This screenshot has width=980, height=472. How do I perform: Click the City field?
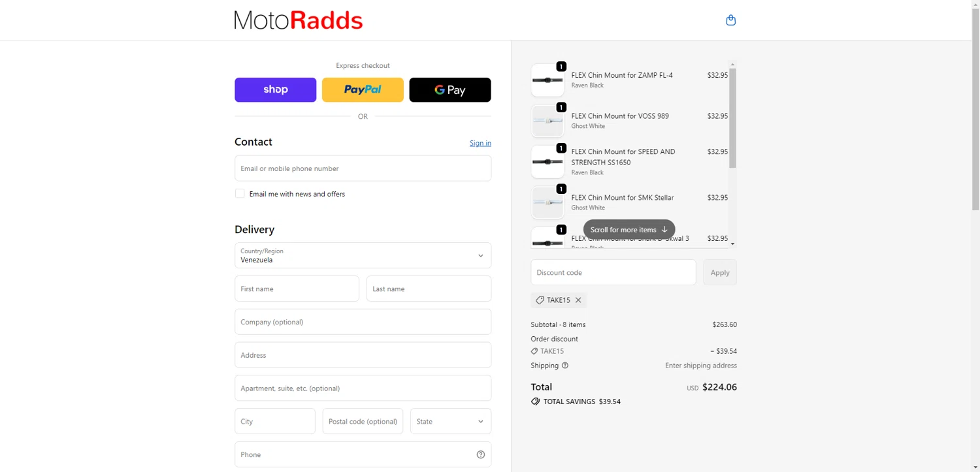275,422
